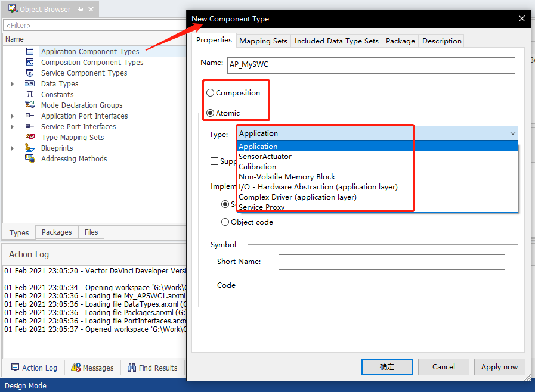535x392 pixels.
Task: Select the Mode Declaration Groups icon
Action: click(x=31, y=105)
